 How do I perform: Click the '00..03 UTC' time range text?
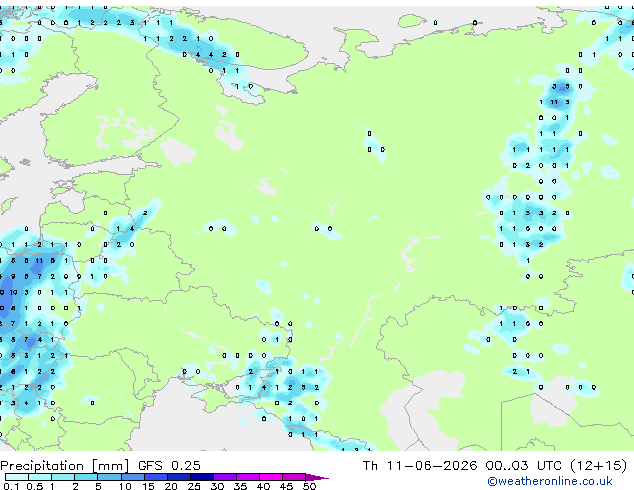coord(523,465)
